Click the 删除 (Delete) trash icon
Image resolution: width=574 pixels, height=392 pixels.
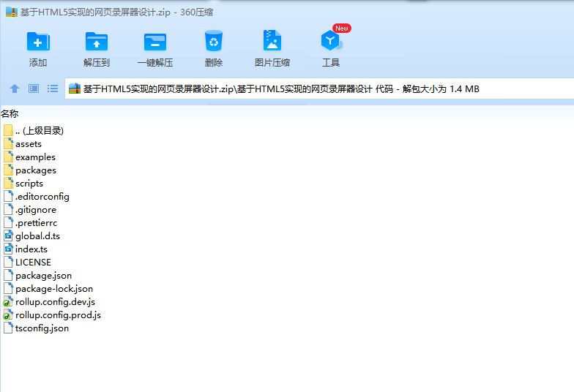(214, 41)
